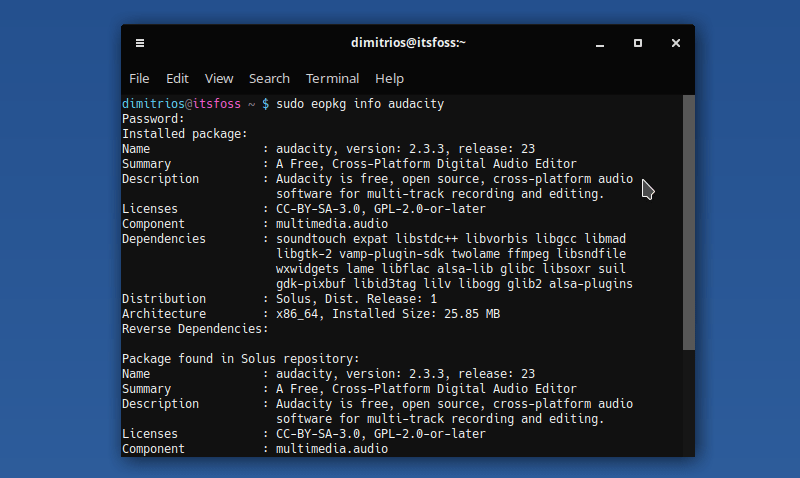Open the Search menu

269,79
